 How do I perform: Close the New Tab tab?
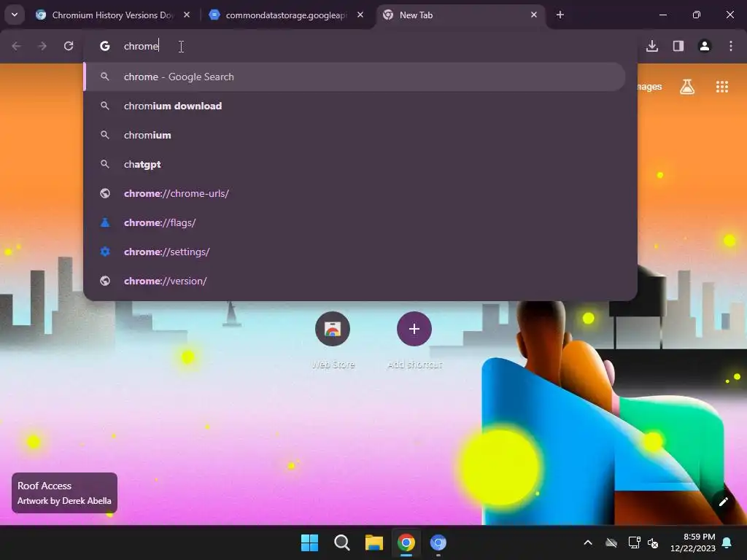tap(533, 15)
